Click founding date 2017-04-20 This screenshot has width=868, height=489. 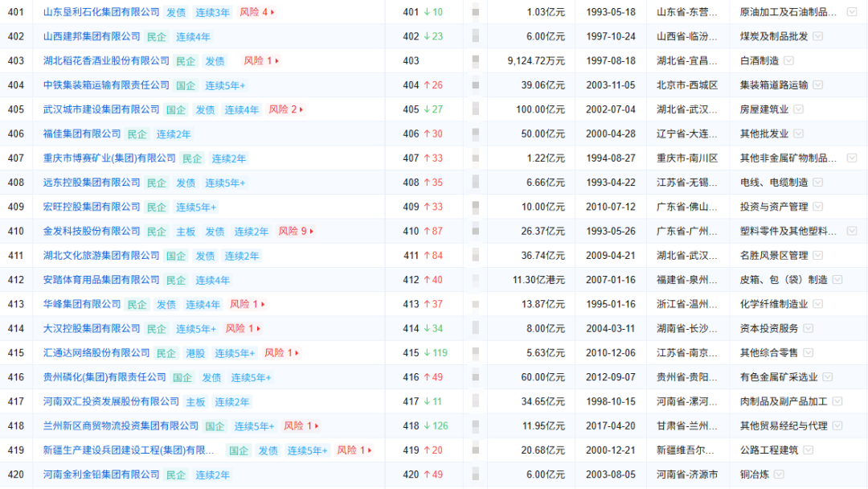[611, 426]
